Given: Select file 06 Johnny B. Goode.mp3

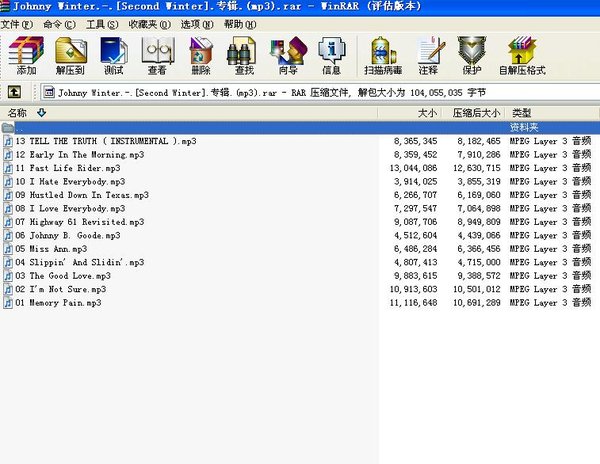Looking at the screenshot, I should coord(68,235).
